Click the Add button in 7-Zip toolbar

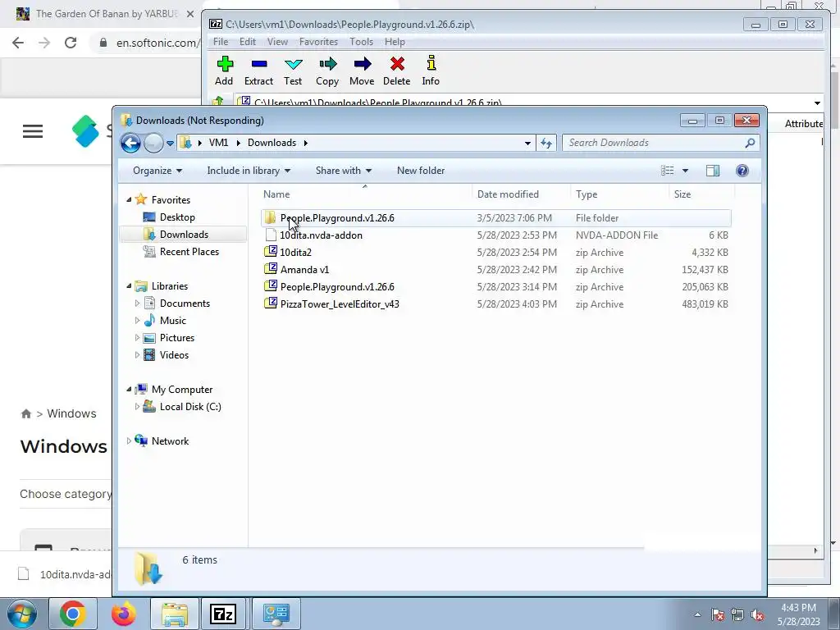[224, 71]
